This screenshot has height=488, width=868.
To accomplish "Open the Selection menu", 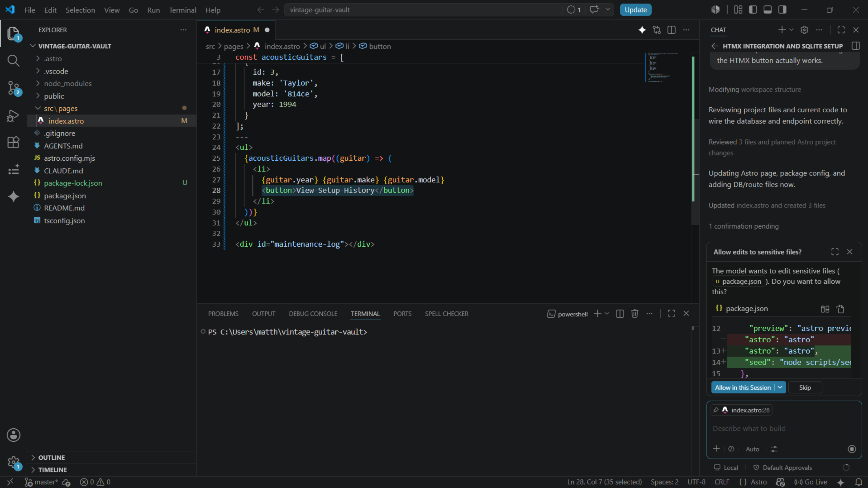I will coord(80,10).
